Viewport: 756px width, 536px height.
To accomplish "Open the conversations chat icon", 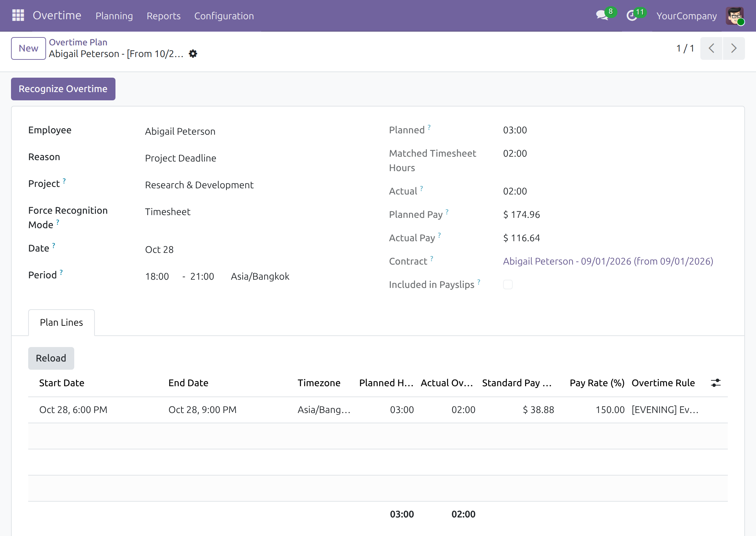I will click(602, 15).
